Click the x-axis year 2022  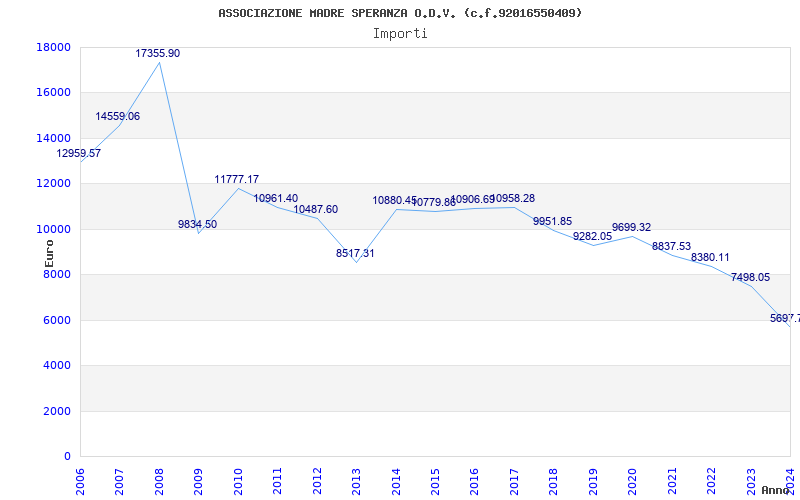711,481
